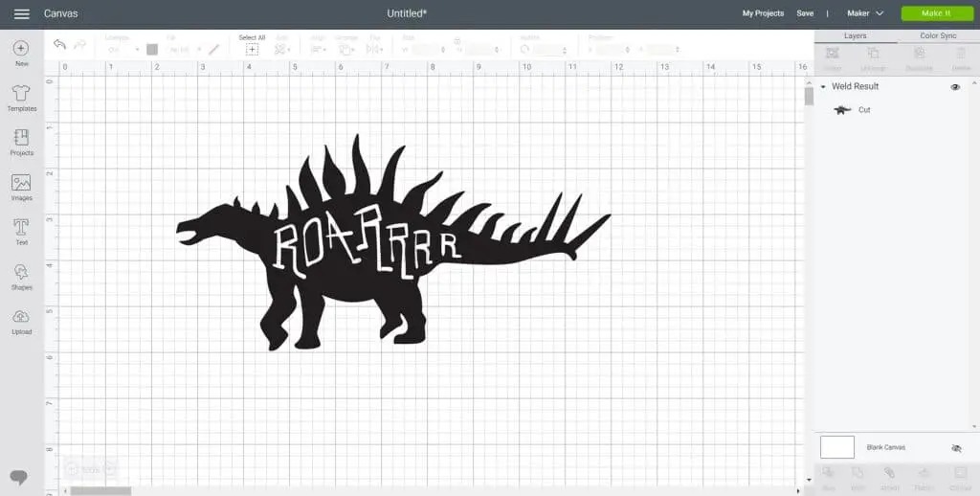Click the size lock aspect ratio icon
This screenshot has height=496, width=980.
(x=457, y=40)
